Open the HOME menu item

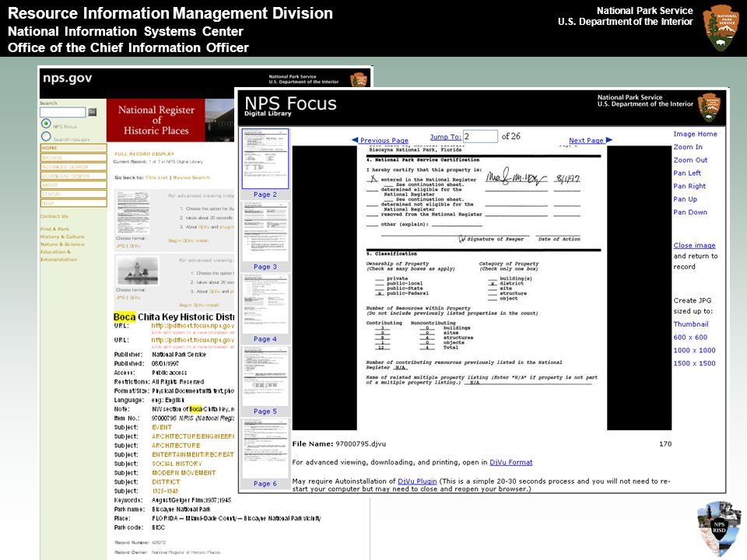[73, 148]
